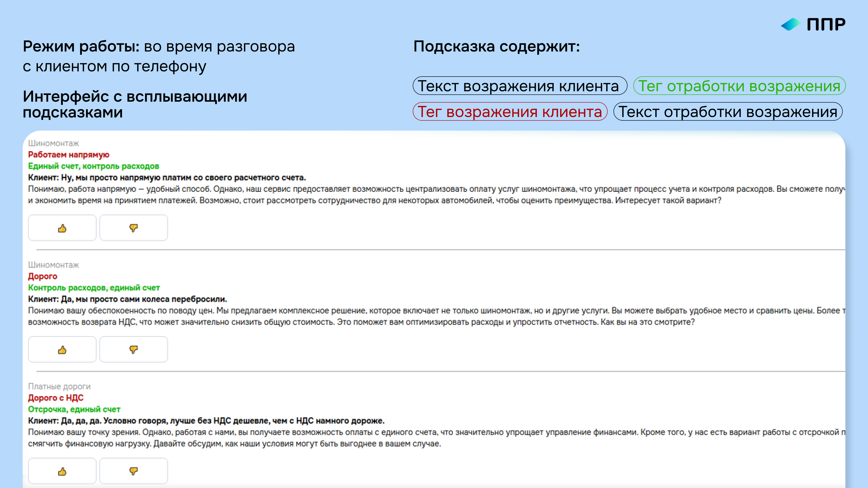Click green 'Контроль расходов, единый счет' tag
The width and height of the screenshot is (868, 488).
pos(94,288)
